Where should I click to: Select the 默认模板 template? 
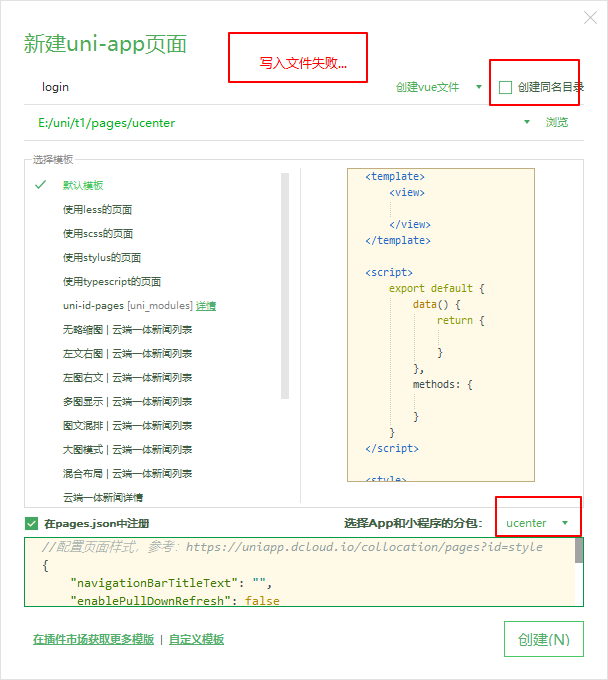coord(83,186)
